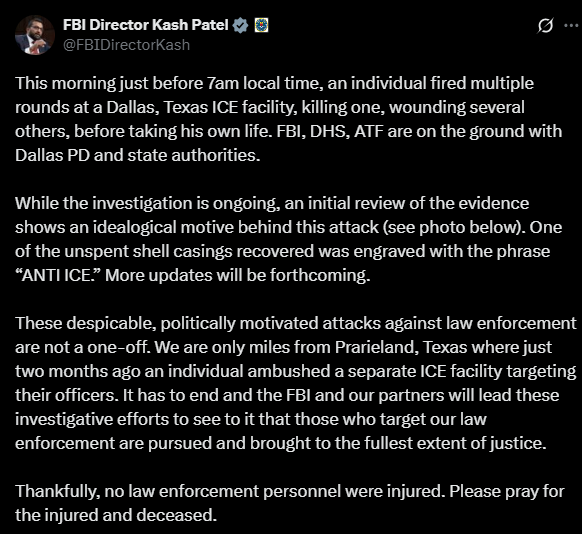Open the Grok explain-post icon
Viewport: 582px width, 534px height.
click(545, 26)
